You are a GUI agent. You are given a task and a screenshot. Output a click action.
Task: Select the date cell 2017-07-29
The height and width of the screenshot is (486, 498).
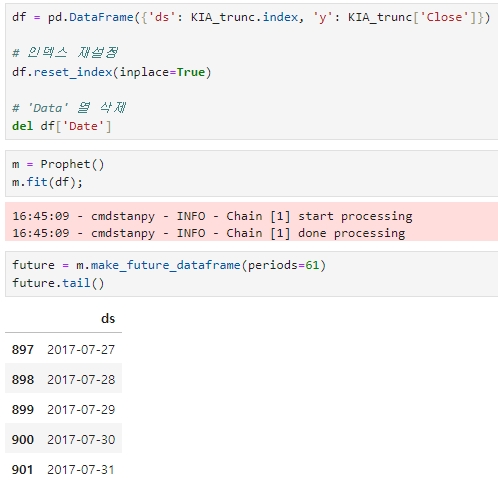(81, 410)
